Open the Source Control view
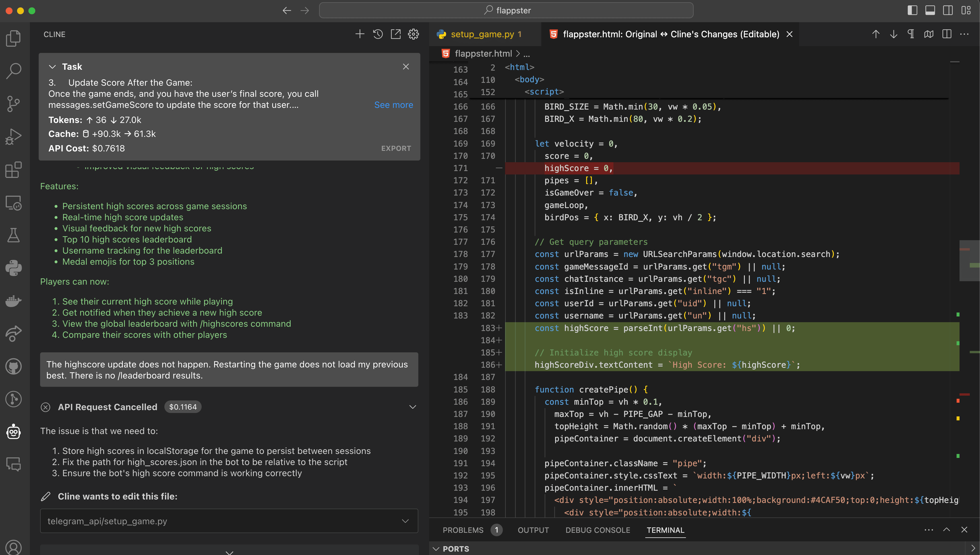This screenshot has width=980, height=555. 14,104
